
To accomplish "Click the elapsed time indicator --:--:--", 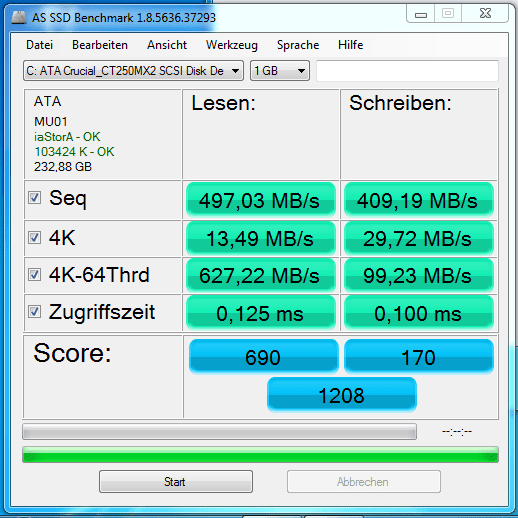I will [x=457, y=432].
